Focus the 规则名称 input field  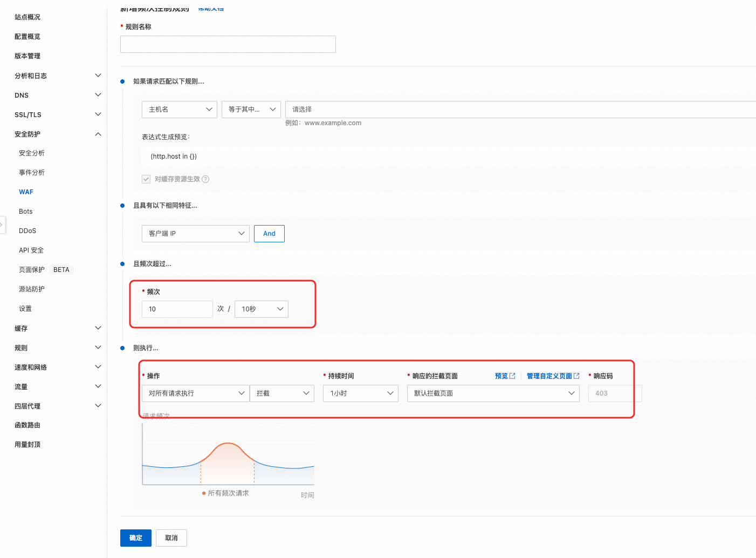coord(228,44)
